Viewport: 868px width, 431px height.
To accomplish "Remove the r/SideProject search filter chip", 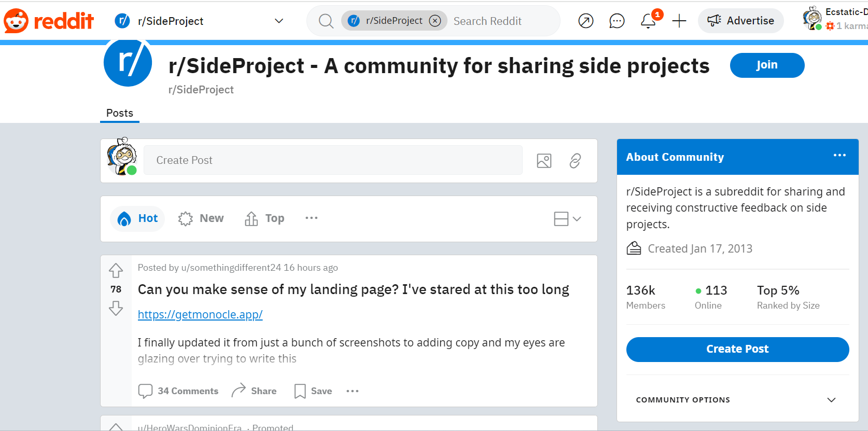I will 435,21.
